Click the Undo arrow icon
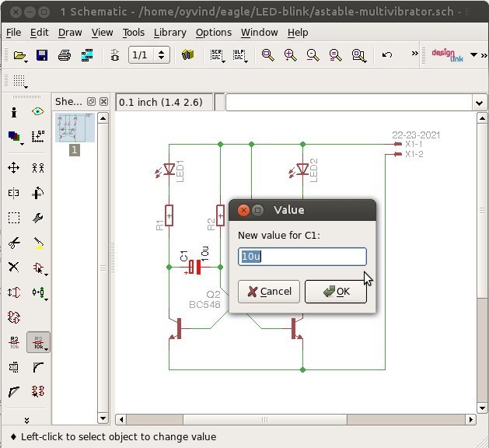 point(387,56)
